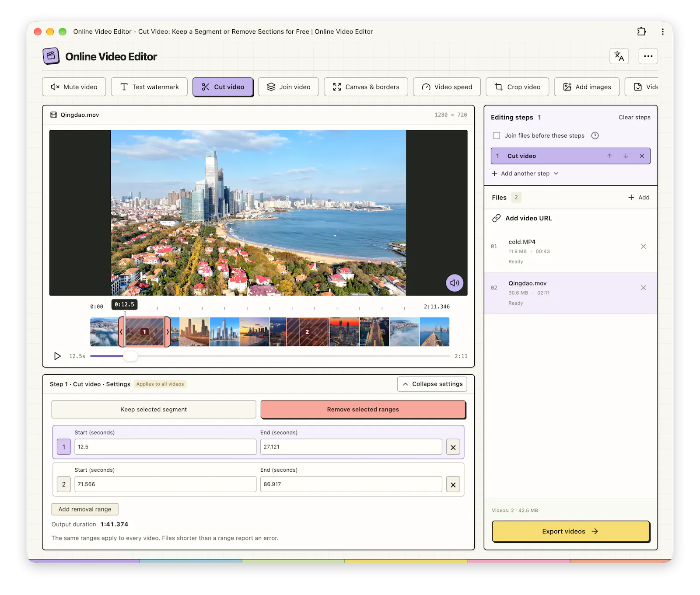
Task: Click Add removal range button
Action: 85,509
